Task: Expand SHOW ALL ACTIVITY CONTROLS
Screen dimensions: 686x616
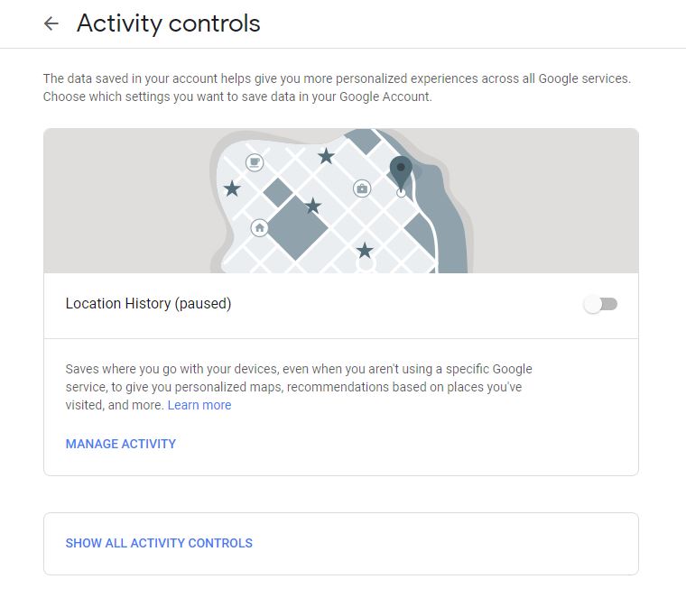Action: [x=159, y=543]
